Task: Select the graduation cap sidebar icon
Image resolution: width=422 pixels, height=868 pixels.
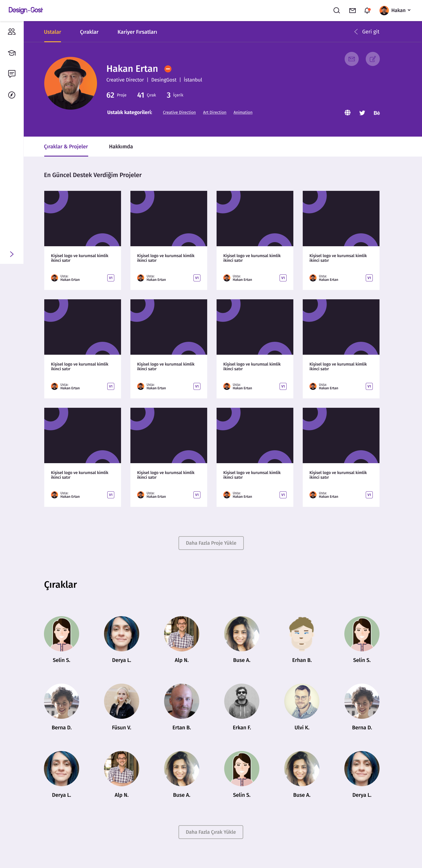Action: (x=12, y=53)
